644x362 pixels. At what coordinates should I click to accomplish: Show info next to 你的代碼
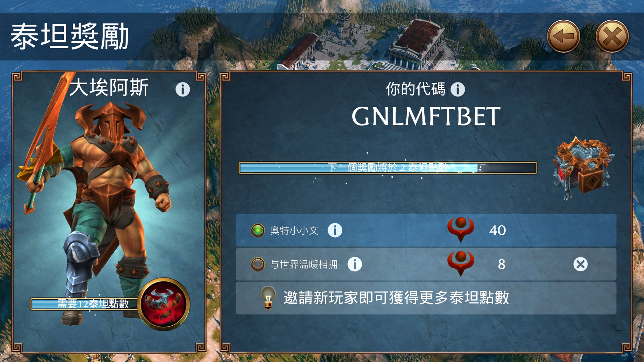pos(458,89)
